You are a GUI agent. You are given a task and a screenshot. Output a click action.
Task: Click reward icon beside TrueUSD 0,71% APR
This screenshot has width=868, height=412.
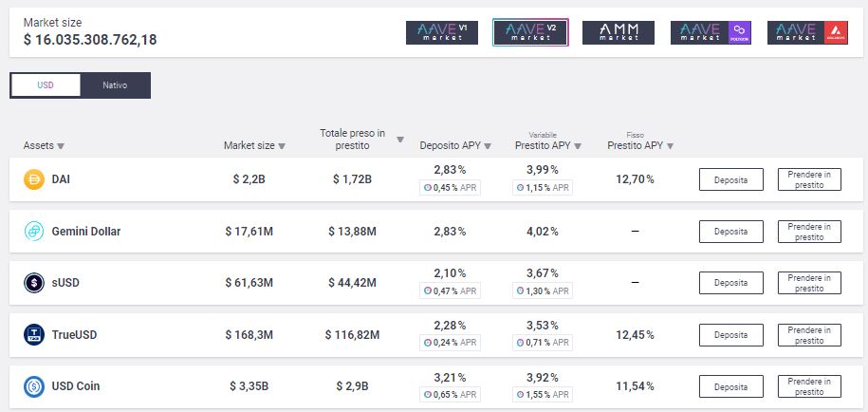point(520,343)
